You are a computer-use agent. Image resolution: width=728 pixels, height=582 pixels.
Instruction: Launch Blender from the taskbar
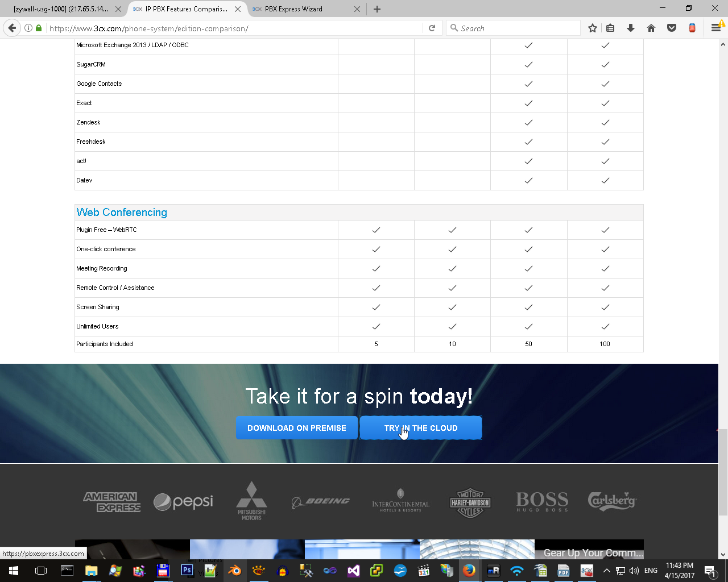tap(234, 571)
